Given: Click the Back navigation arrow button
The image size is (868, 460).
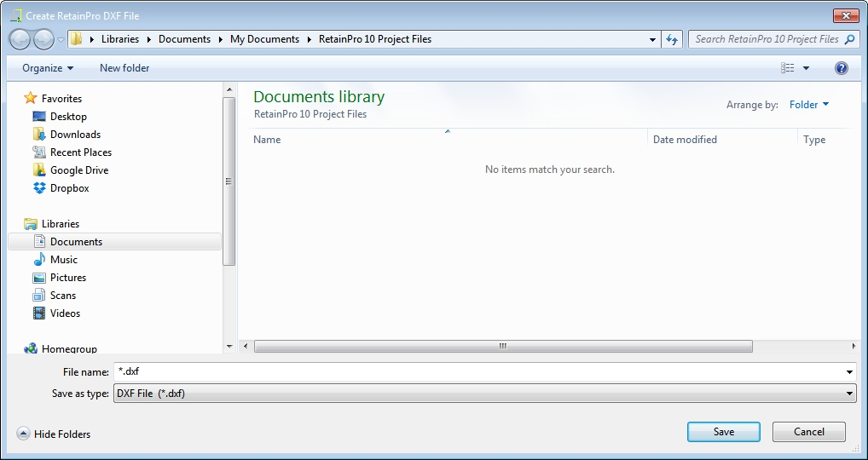Looking at the screenshot, I should (x=20, y=39).
